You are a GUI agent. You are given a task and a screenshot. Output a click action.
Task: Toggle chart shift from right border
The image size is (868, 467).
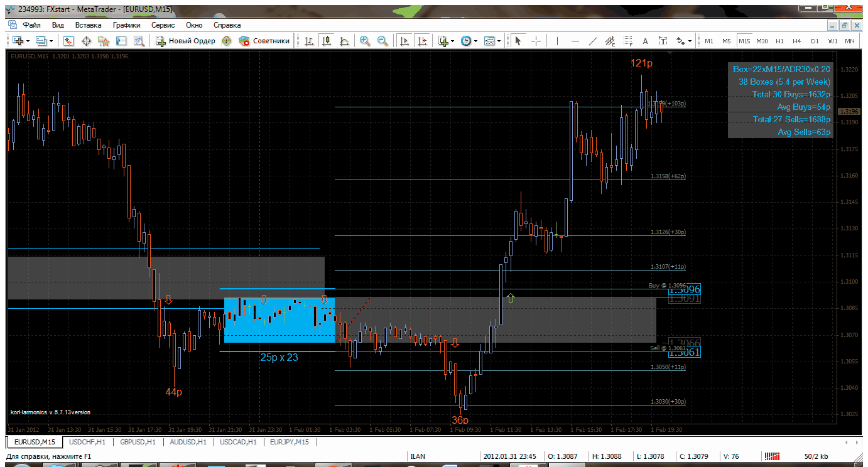point(422,41)
